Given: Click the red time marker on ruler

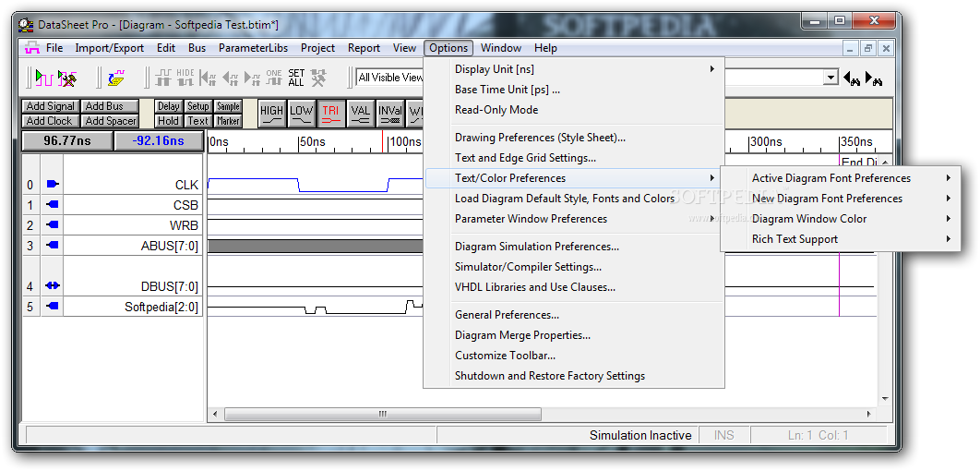Looking at the screenshot, I should click(383, 141).
